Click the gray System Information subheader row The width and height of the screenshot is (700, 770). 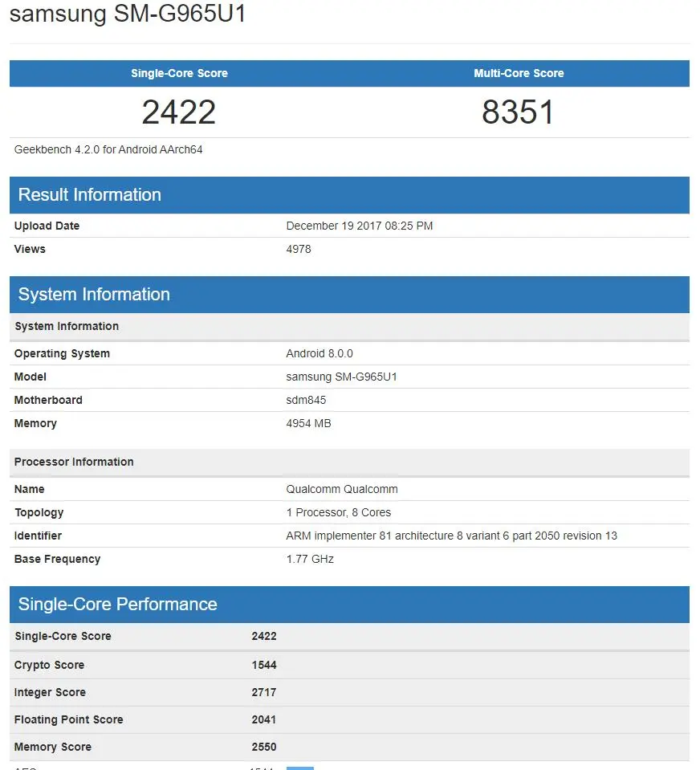(x=349, y=327)
